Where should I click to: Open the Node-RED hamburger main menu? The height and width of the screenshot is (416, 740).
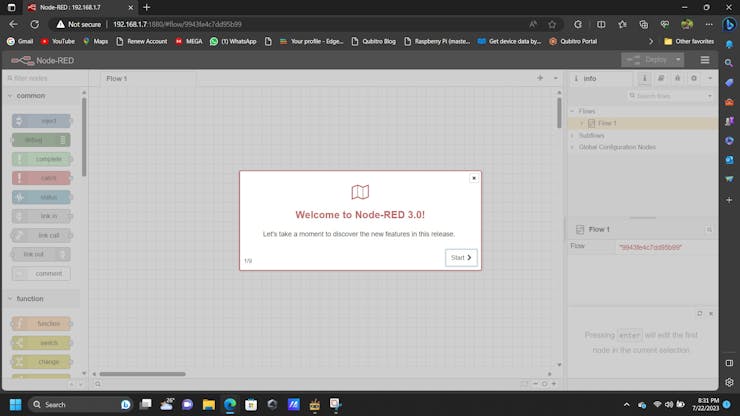[x=705, y=60]
